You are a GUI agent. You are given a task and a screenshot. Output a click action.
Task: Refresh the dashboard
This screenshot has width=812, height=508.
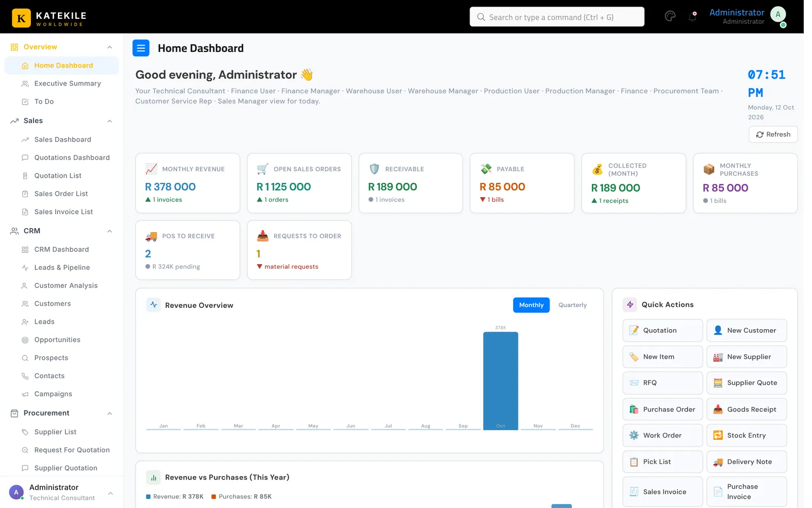773,135
